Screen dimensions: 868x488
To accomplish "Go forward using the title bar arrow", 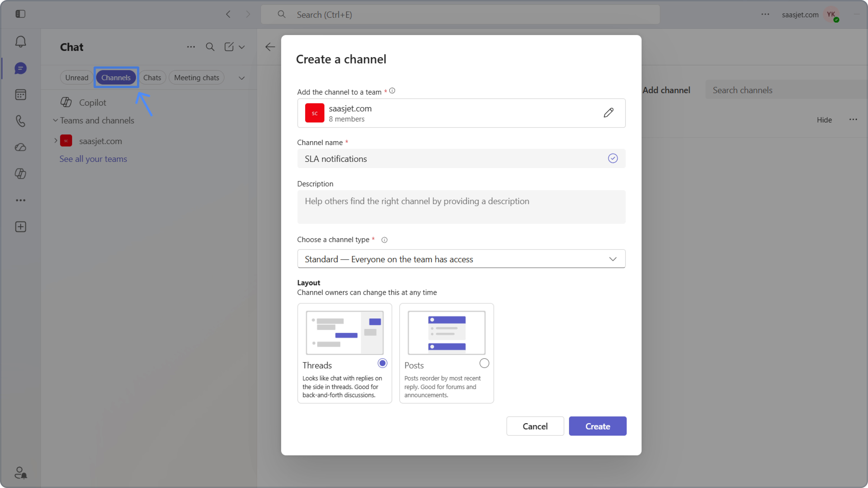I will click(x=248, y=14).
